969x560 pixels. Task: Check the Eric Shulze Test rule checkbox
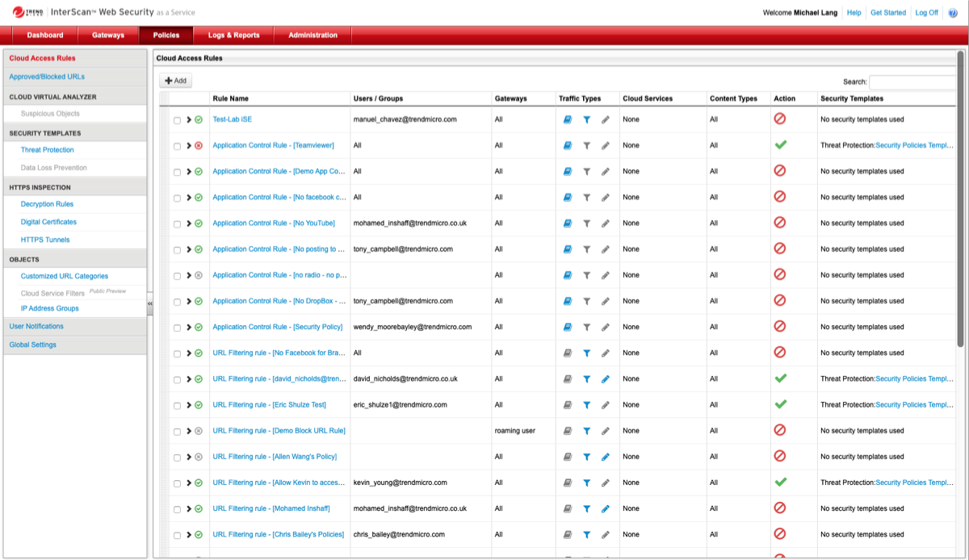tap(178, 405)
